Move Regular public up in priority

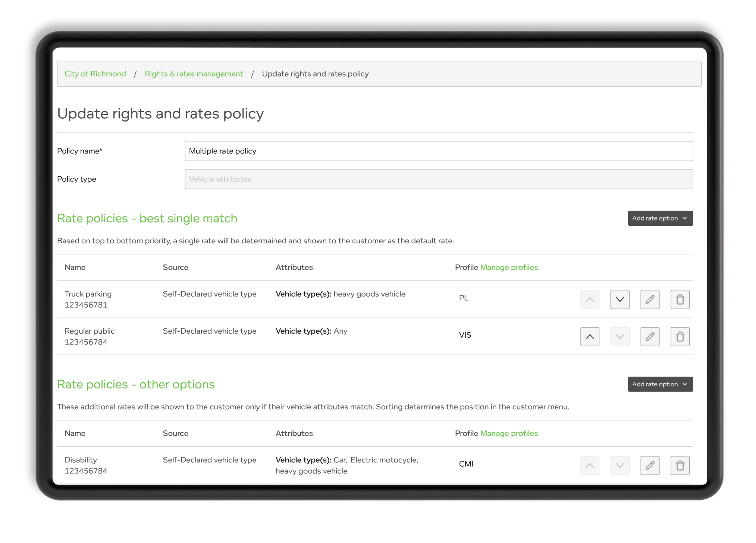(x=590, y=336)
